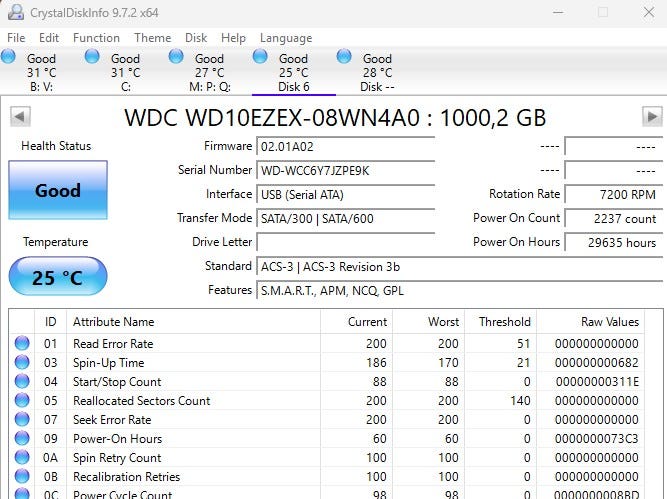Click the Interface field USB (Serial ATA)
This screenshot has height=499, width=667.
pyautogui.click(x=345, y=194)
